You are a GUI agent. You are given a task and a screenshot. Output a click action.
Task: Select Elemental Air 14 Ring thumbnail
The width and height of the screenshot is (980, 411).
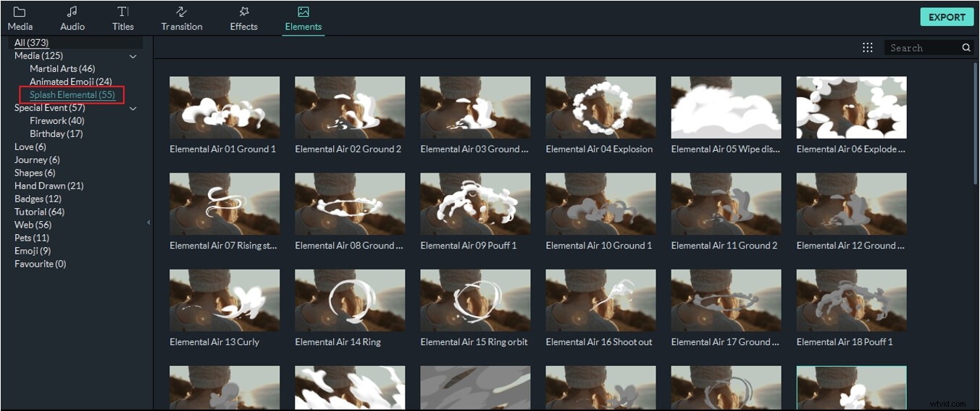pos(350,300)
